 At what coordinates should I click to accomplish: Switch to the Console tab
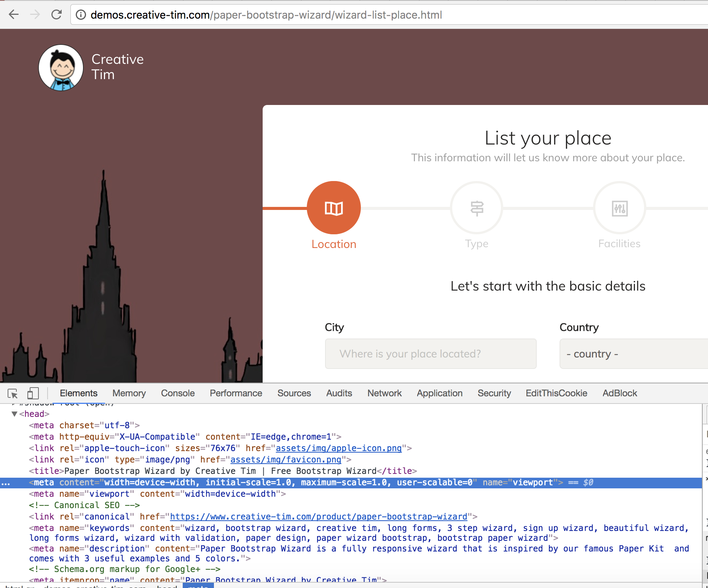(177, 393)
